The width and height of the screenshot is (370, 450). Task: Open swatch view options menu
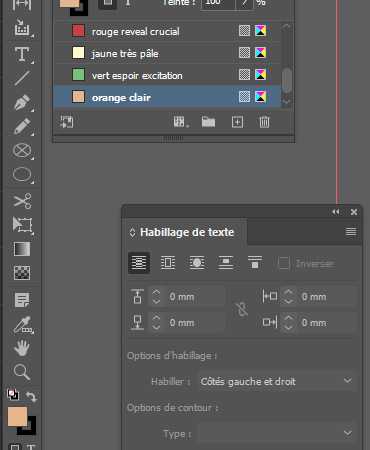[180, 122]
